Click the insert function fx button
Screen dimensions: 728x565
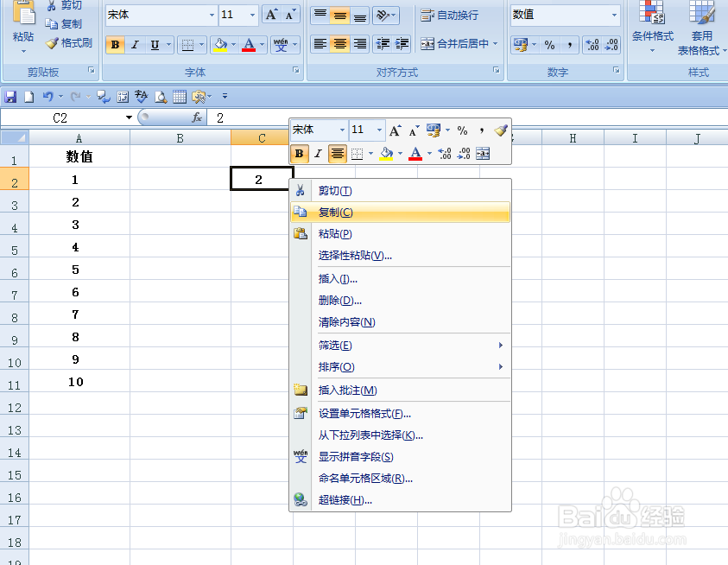tap(197, 117)
